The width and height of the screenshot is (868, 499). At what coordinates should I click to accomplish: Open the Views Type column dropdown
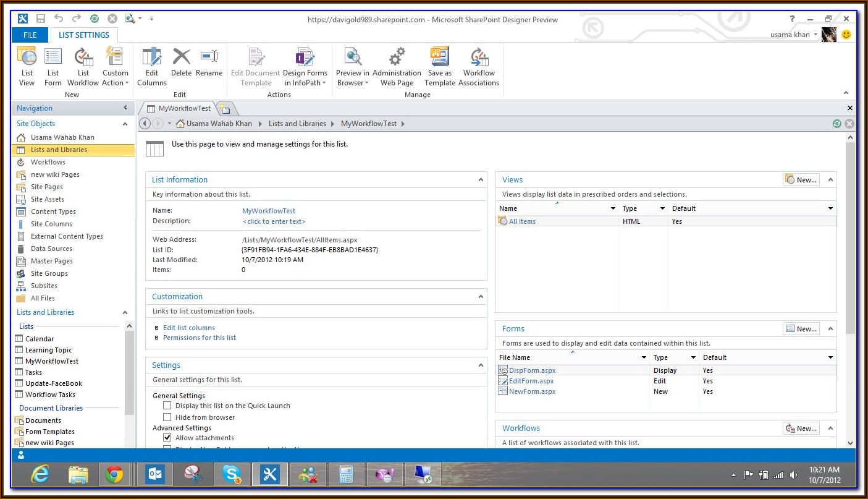(662, 209)
